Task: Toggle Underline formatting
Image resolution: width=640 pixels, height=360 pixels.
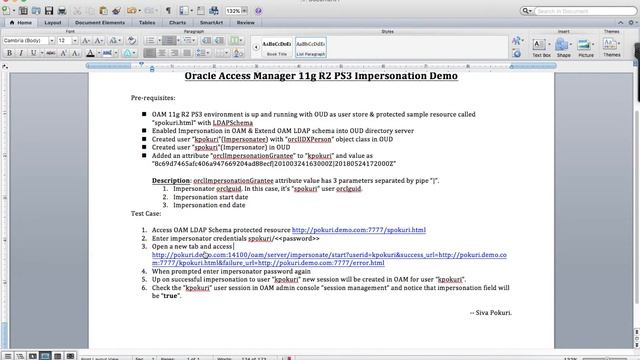Action: pyautogui.click(x=33, y=53)
